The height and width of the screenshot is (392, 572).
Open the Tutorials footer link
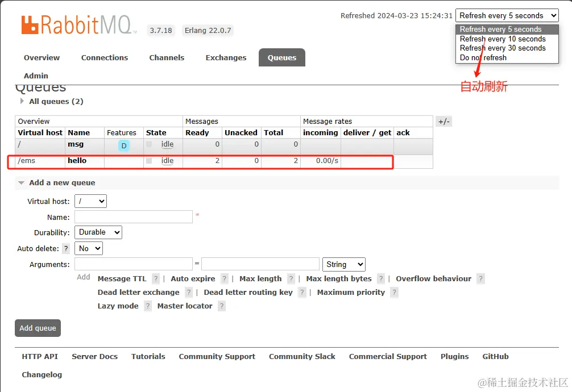148,357
